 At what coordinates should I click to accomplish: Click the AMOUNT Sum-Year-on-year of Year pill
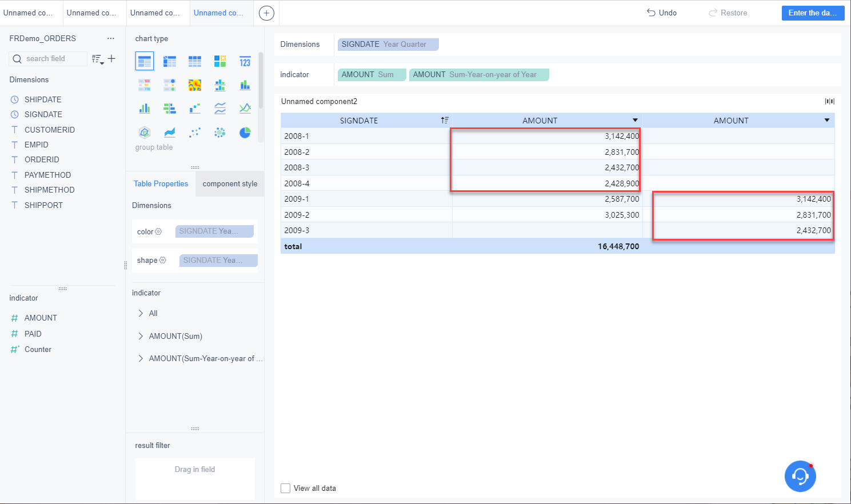click(x=479, y=75)
